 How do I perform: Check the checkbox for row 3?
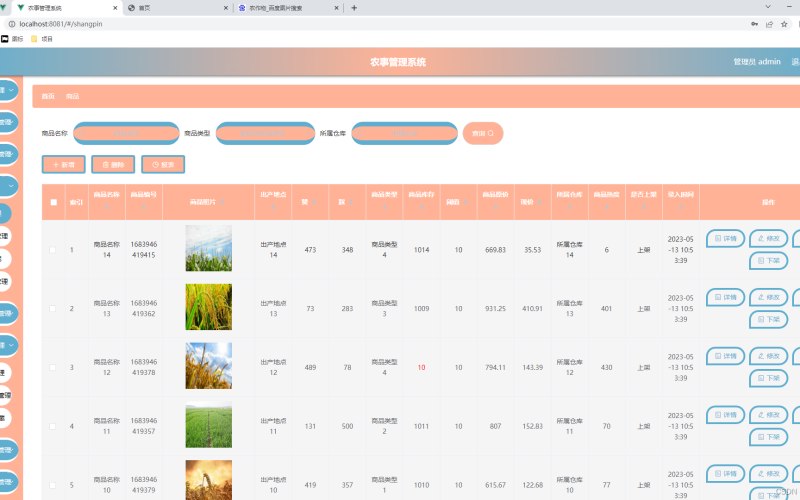pyautogui.click(x=53, y=367)
